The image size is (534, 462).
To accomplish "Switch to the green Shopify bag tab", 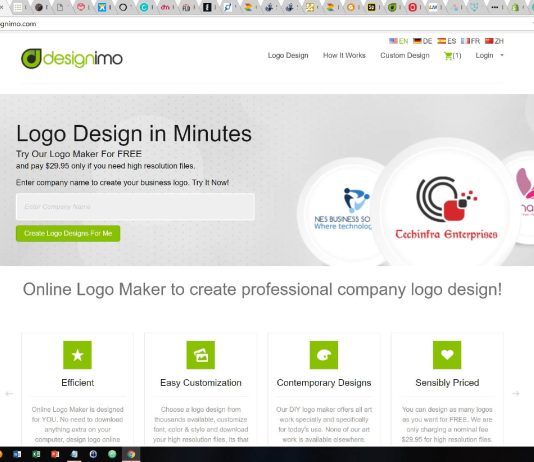I will [x=515, y=7].
